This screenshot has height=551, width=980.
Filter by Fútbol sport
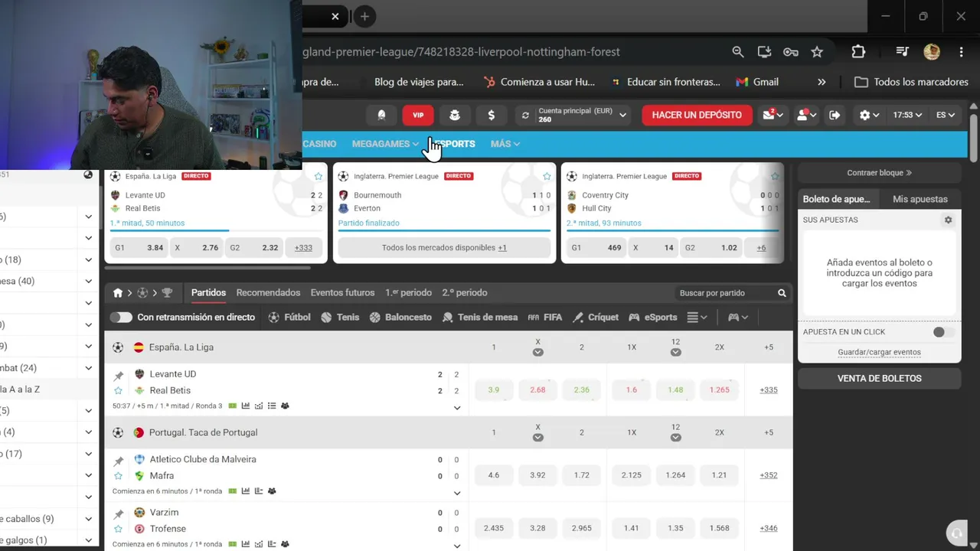point(289,317)
